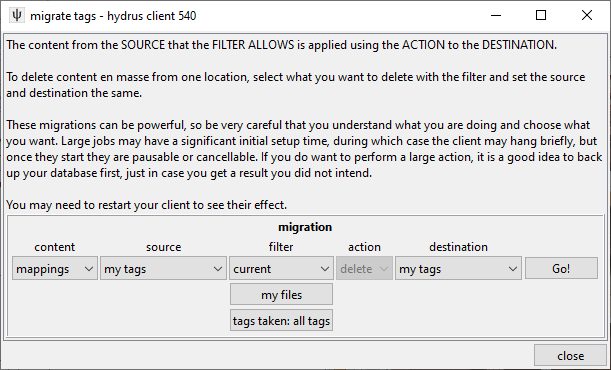
Task: Click the tags taken: all tags button
Action: pos(281,321)
